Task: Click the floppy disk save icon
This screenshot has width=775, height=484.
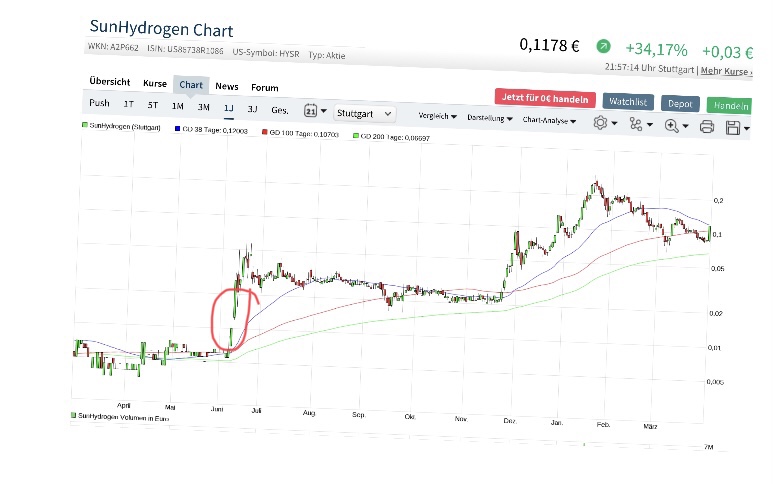Action: pos(732,128)
